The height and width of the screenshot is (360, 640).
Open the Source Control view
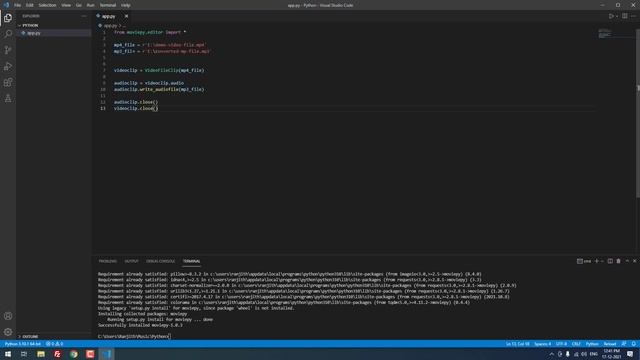[8, 50]
